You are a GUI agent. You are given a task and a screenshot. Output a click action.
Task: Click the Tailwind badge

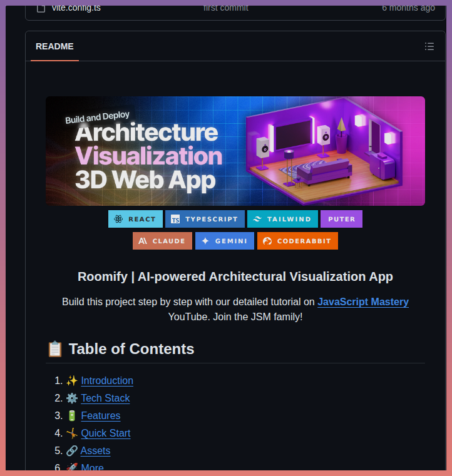point(282,219)
